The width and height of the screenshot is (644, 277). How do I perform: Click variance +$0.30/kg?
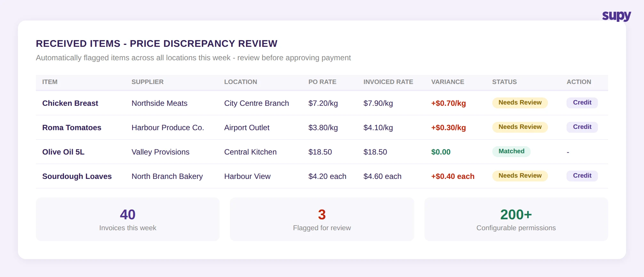(x=448, y=128)
